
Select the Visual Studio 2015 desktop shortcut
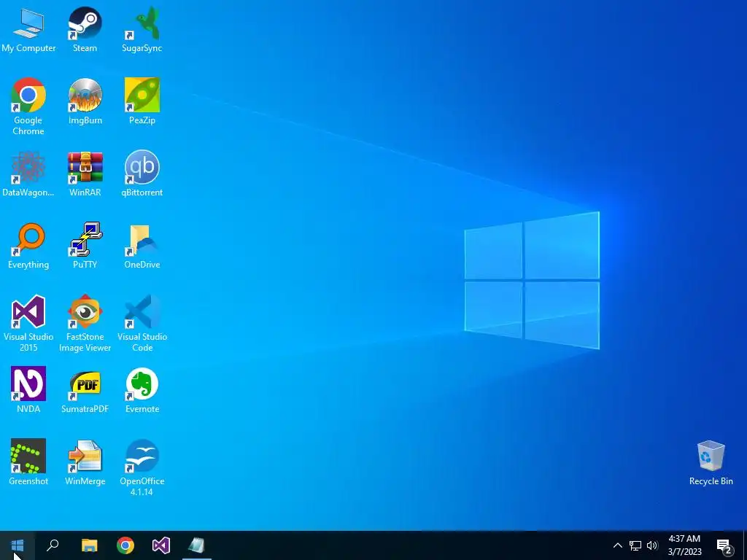28,323
